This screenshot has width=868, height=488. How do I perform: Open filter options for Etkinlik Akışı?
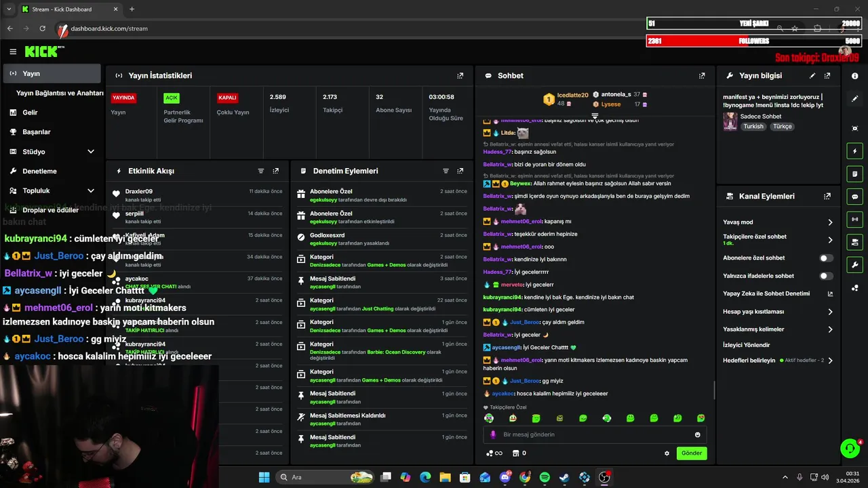point(261,171)
